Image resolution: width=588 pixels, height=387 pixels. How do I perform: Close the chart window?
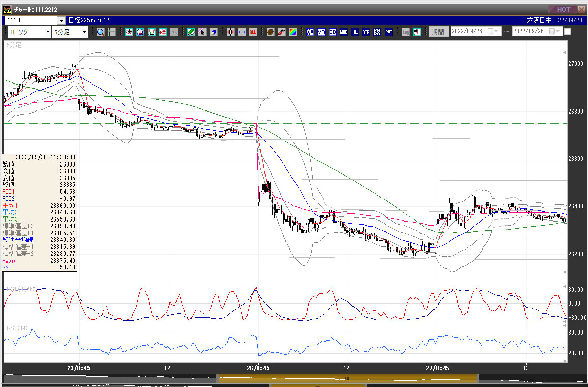coord(581,9)
